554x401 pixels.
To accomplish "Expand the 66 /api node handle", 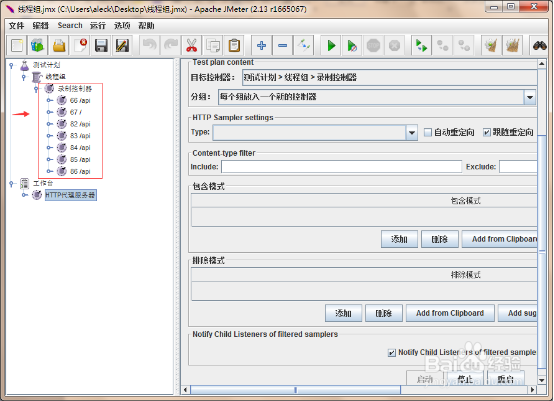I will (49, 100).
